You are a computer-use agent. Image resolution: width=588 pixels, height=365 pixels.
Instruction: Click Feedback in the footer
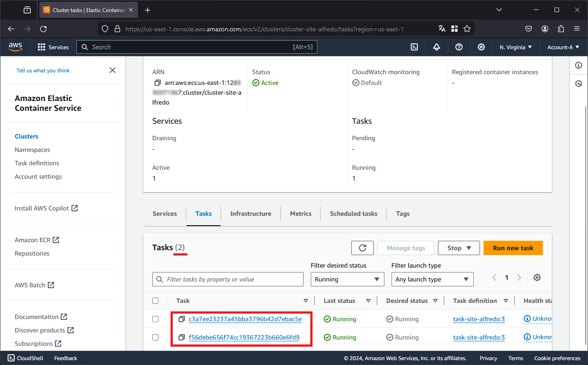66,358
